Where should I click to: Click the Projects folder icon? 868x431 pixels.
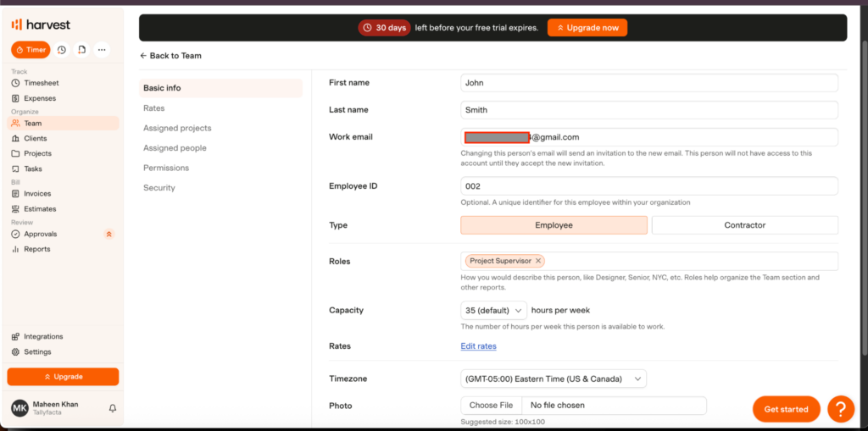pos(15,153)
